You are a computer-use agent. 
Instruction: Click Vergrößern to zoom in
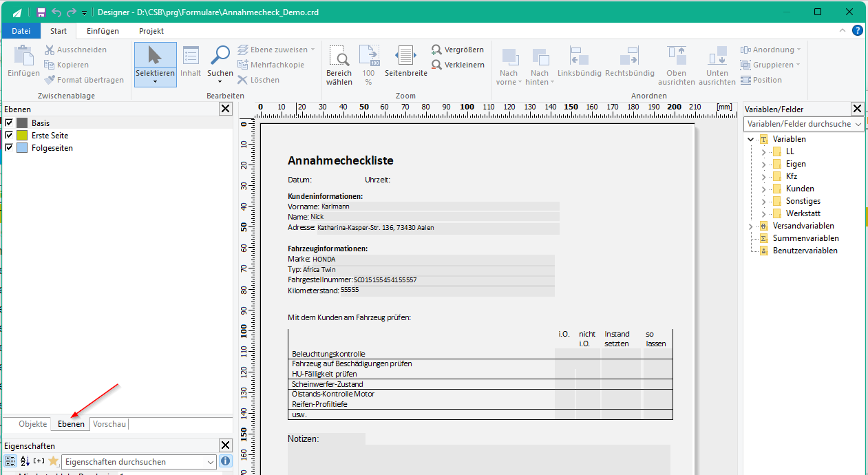tap(458, 50)
